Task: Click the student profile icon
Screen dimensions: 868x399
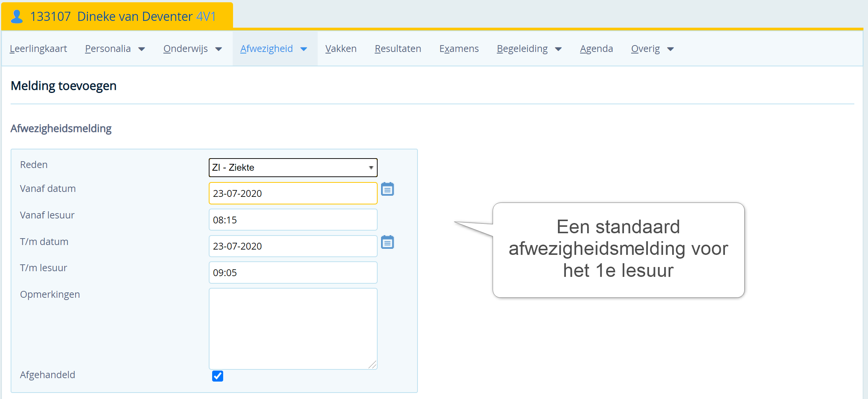Action: (17, 16)
